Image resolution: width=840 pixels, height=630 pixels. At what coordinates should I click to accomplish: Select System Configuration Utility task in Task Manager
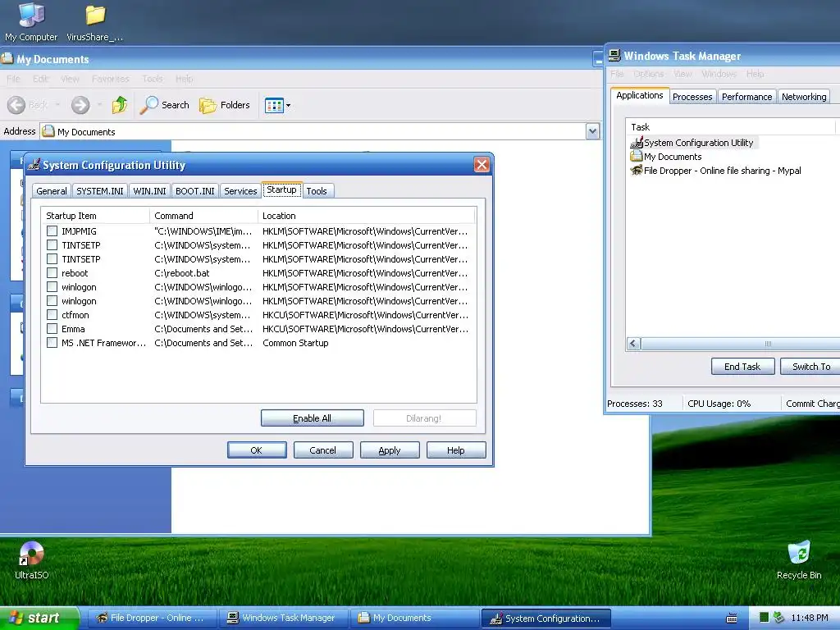tap(692, 143)
